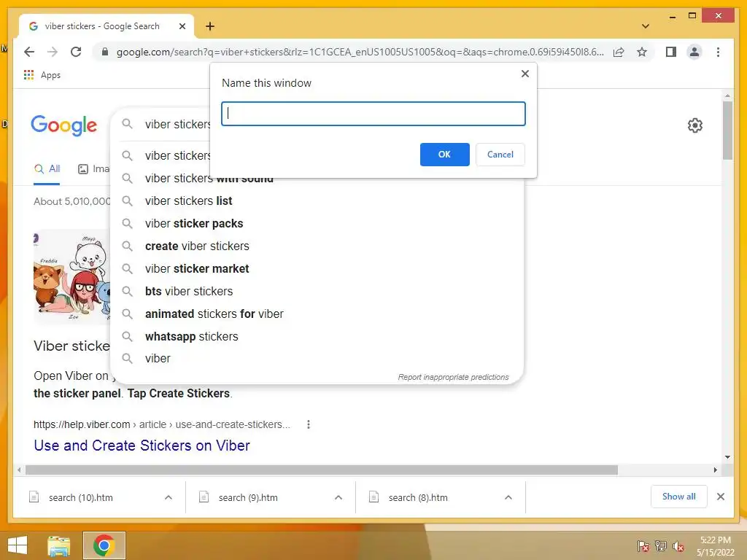Screen dimensions: 747x560
Task: Click Cancel in the naming dialog
Action: pyautogui.click(x=500, y=155)
